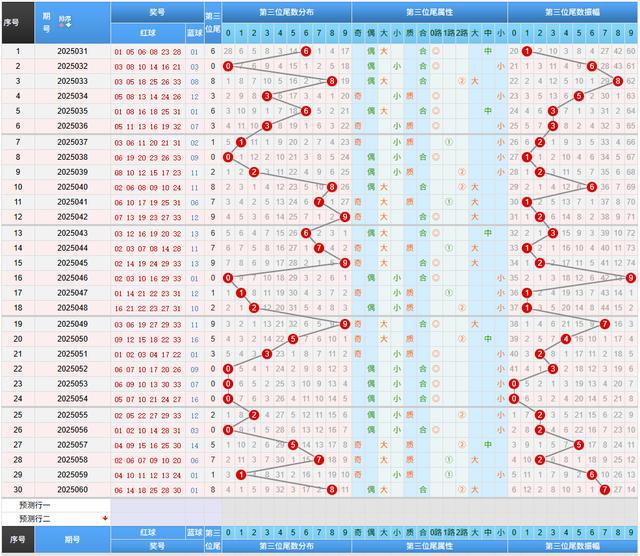Click red circle 7 in 2025060 amplitude chart
The height and width of the screenshot is (556, 640).
click(x=605, y=490)
